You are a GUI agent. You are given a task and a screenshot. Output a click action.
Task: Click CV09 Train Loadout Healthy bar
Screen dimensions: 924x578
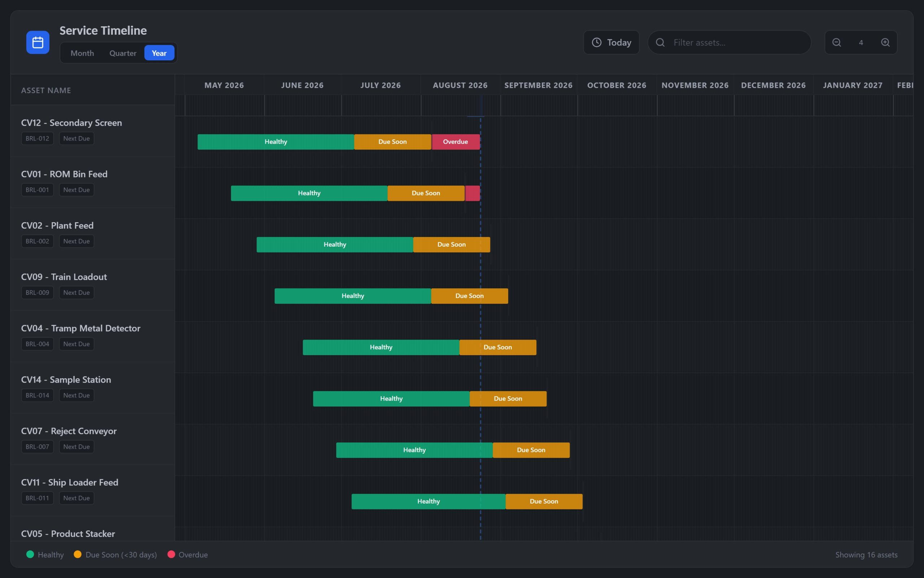click(353, 296)
